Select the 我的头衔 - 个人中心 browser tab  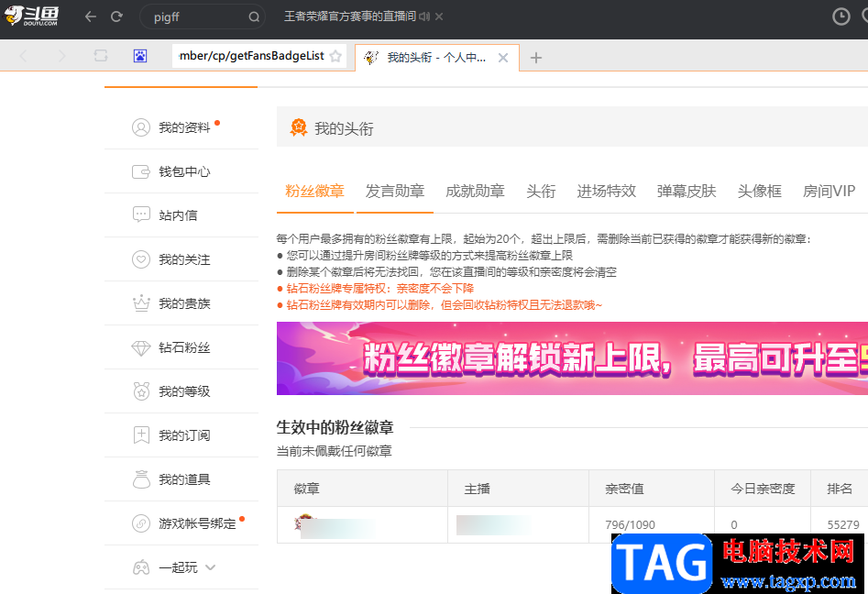[436, 58]
